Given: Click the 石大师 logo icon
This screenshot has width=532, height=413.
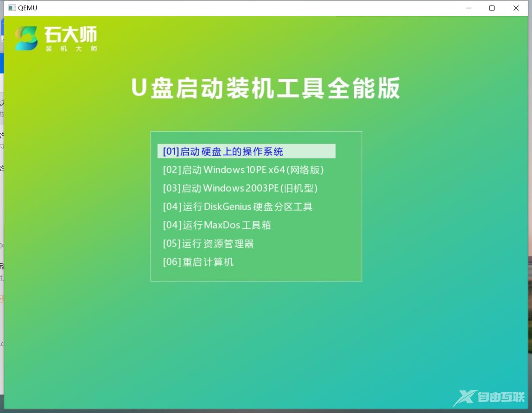Looking at the screenshot, I should click(x=26, y=38).
